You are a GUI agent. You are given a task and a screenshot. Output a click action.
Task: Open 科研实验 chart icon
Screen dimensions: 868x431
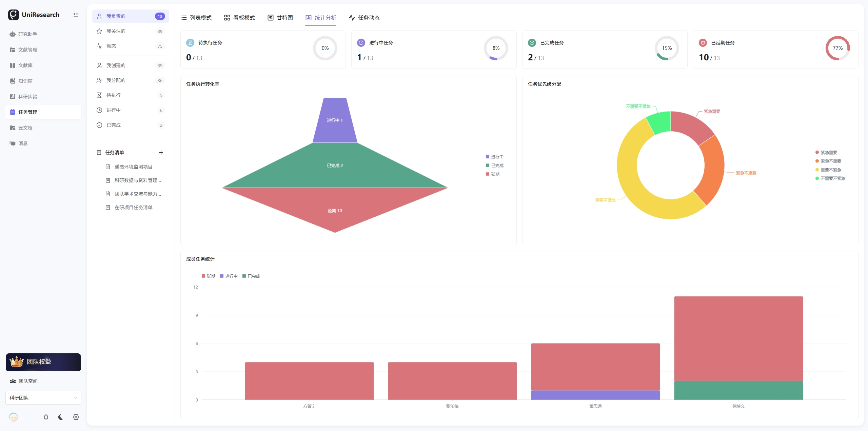(13, 97)
